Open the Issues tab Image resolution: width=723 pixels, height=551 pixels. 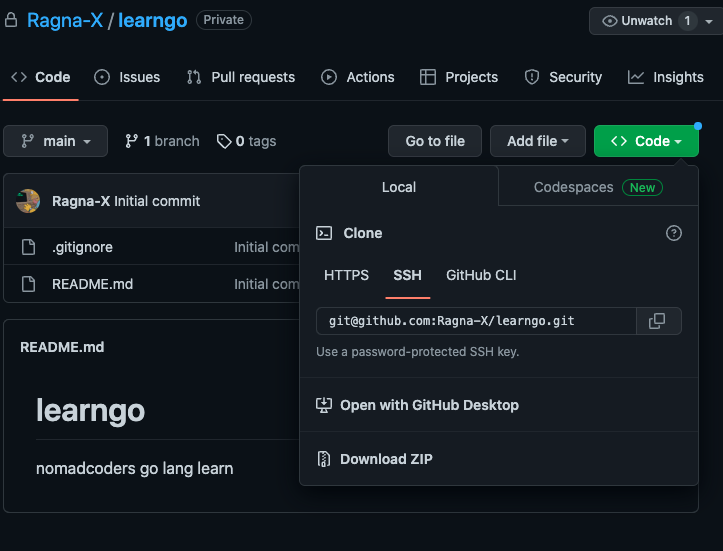point(127,77)
